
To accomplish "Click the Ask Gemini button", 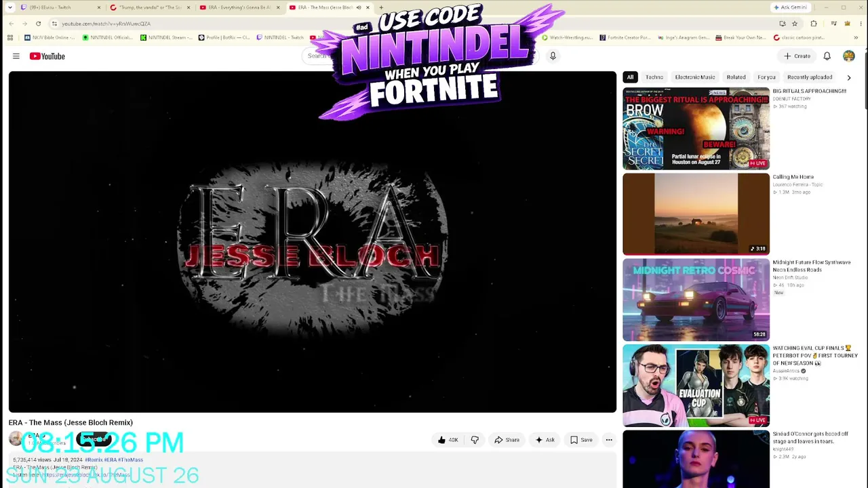I will tap(791, 7).
